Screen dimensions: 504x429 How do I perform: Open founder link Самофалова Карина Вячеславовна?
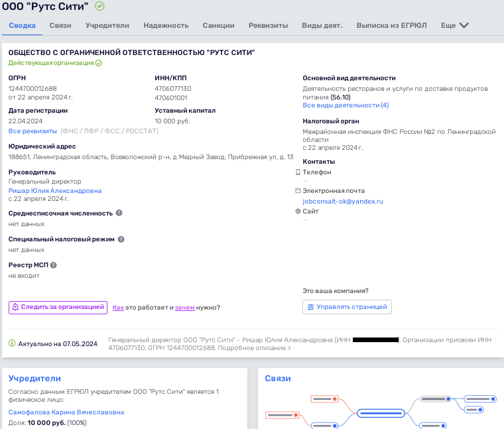click(66, 412)
